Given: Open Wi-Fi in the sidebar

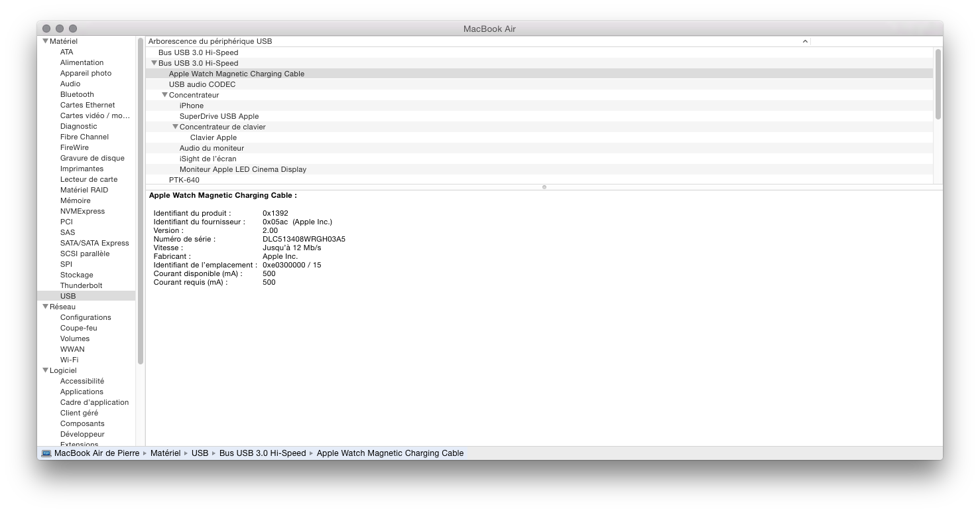Looking at the screenshot, I should pos(70,360).
